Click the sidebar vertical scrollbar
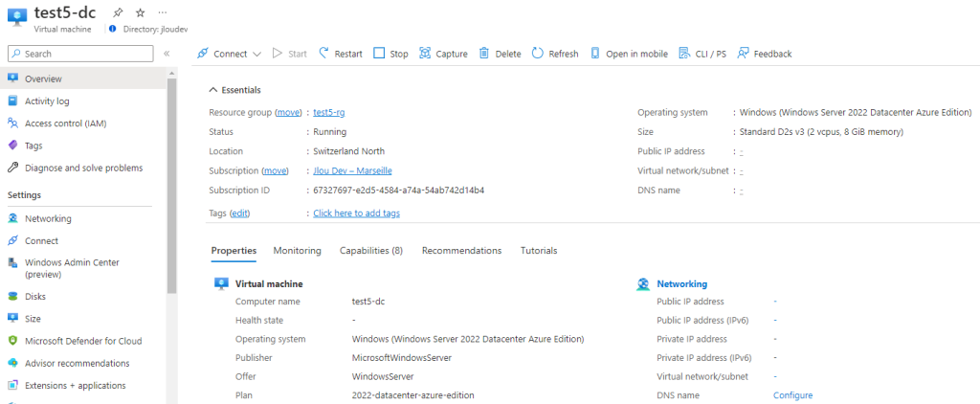 (172, 187)
